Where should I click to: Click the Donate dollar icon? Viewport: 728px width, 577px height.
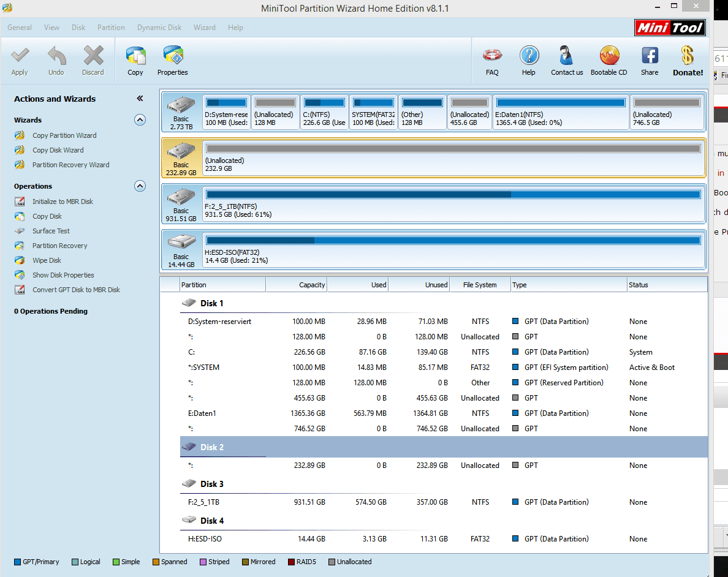(x=688, y=56)
